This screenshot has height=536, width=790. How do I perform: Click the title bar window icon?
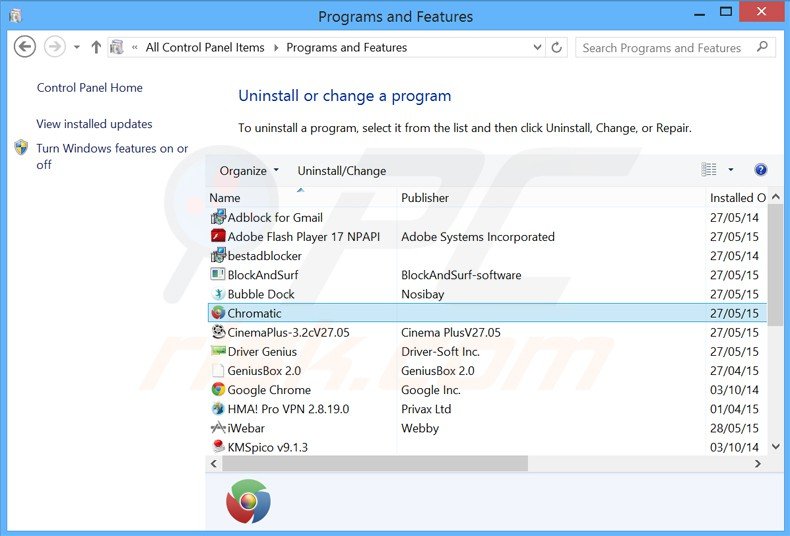(16, 16)
